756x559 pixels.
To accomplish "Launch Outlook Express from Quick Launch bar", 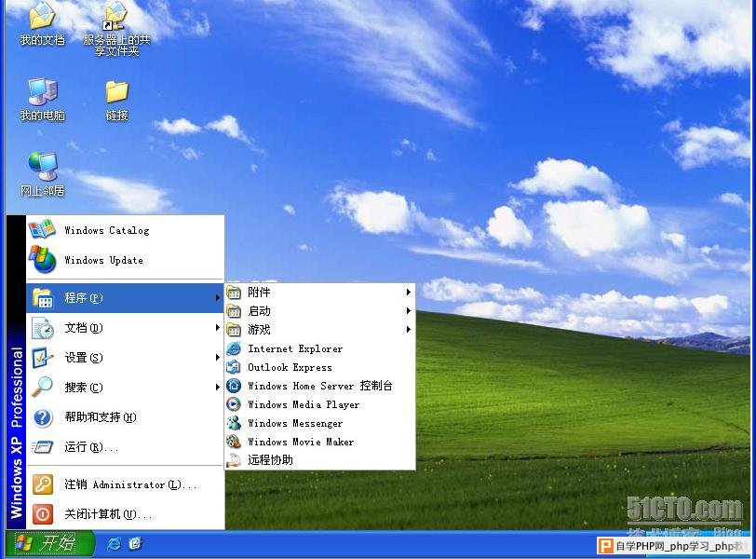I will tap(136, 544).
